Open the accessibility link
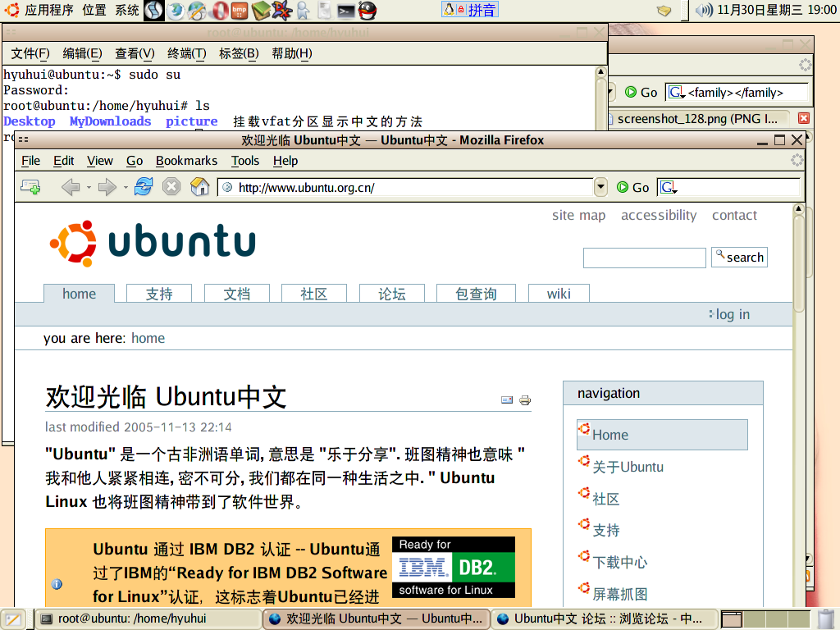Viewport: 840px width, 630px height. pyautogui.click(x=659, y=216)
